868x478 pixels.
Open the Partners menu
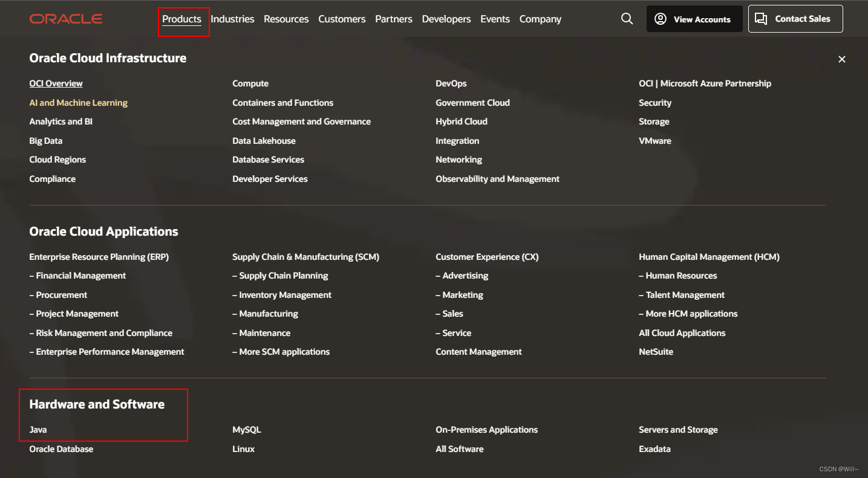394,19
